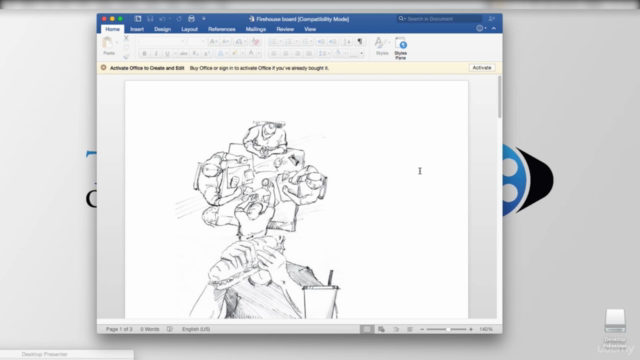
Task: Click the Paste clipboard icon
Action: point(107,43)
